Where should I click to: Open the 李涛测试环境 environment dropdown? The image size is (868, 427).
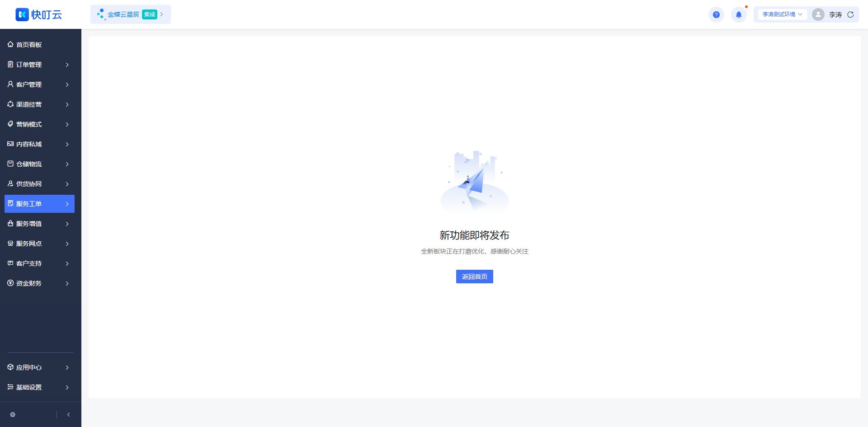(782, 14)
